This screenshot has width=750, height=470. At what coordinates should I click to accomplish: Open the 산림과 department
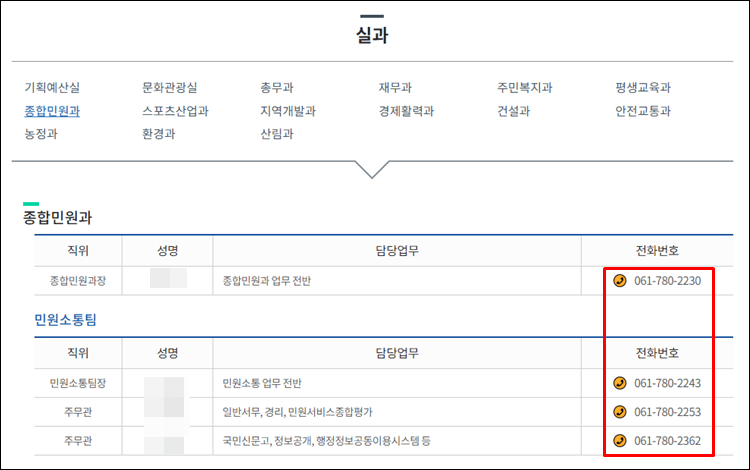(276, 134)
